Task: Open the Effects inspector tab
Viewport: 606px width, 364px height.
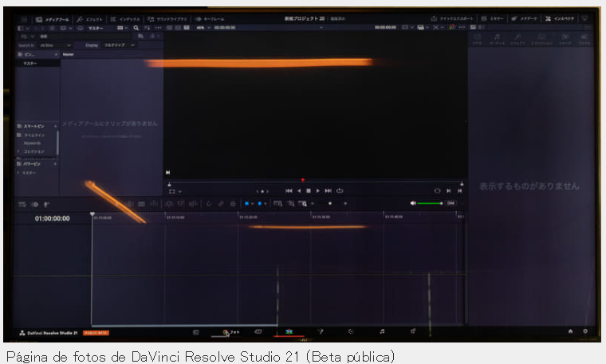Action: [x=517, y=39]
